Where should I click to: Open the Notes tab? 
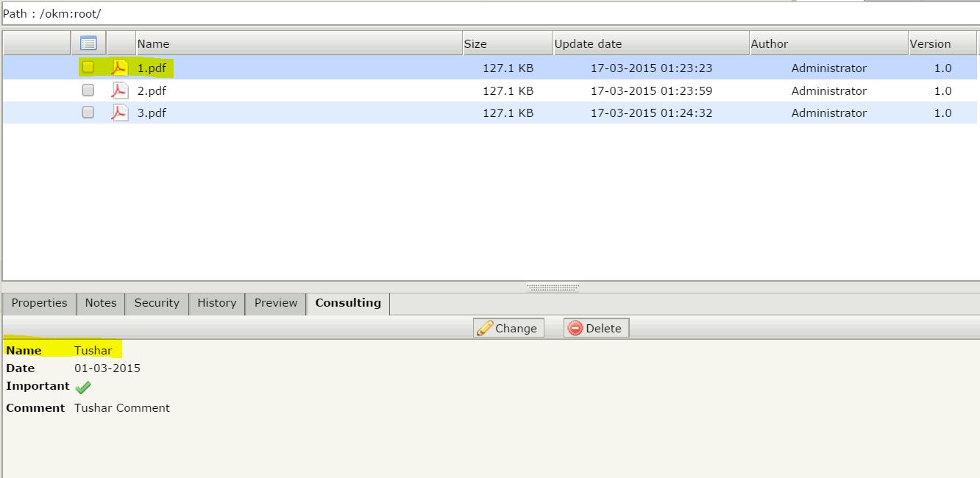[x=100, y=303]
